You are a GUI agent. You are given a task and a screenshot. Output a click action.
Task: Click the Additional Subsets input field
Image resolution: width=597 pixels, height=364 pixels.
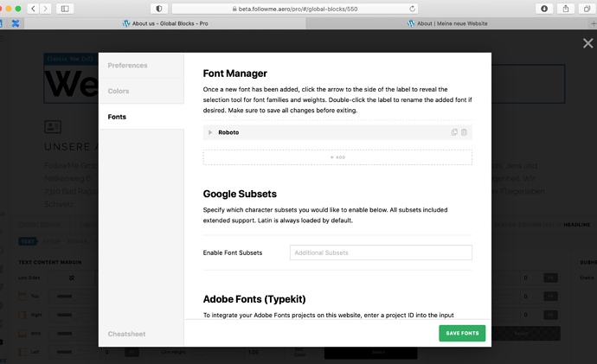point(381,252)
